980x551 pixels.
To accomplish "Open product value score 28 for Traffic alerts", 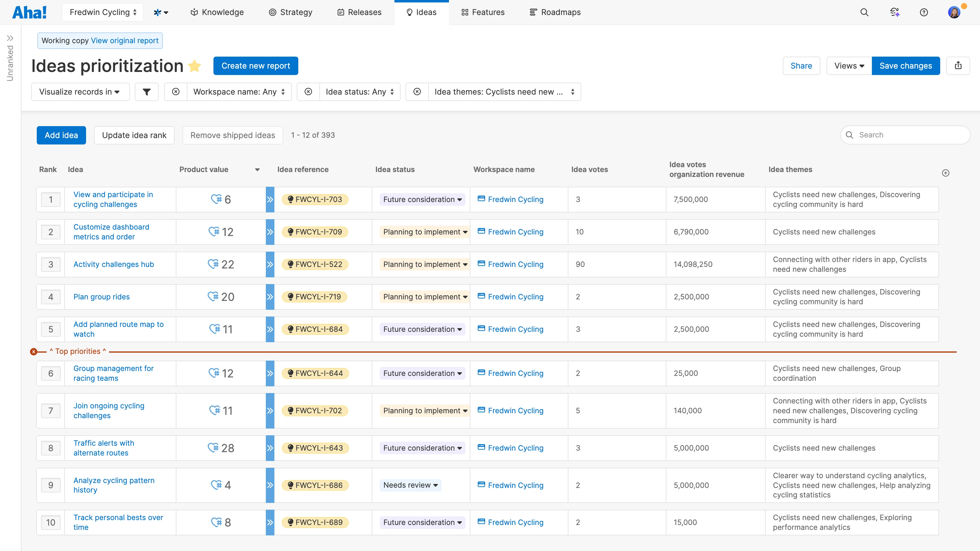I will [221, 448].
